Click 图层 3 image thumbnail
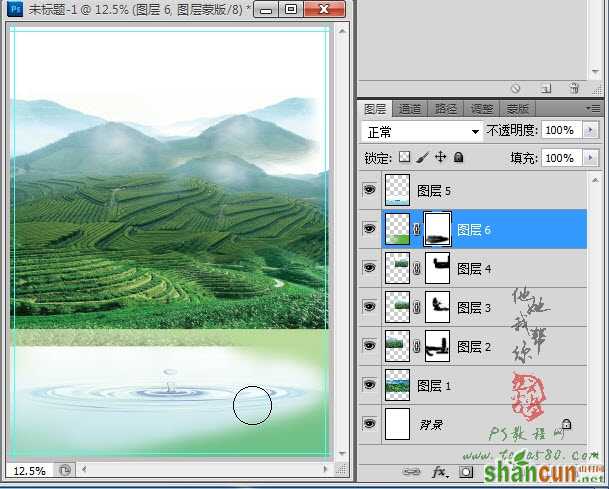 [x=397, y=307]
